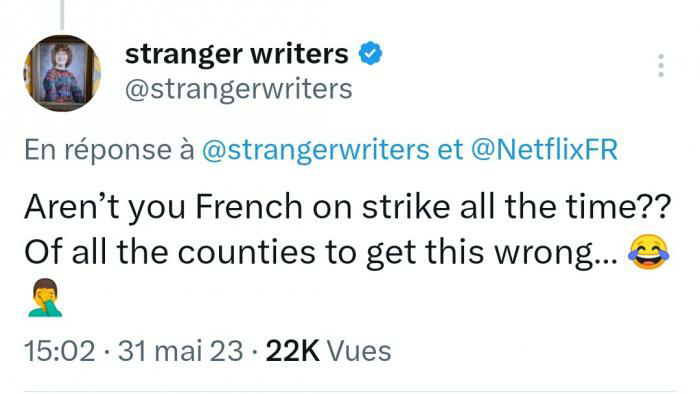Screen dimensions: 700x394
Task: Click the divider line below the timestamp
Action: [350, 391]
